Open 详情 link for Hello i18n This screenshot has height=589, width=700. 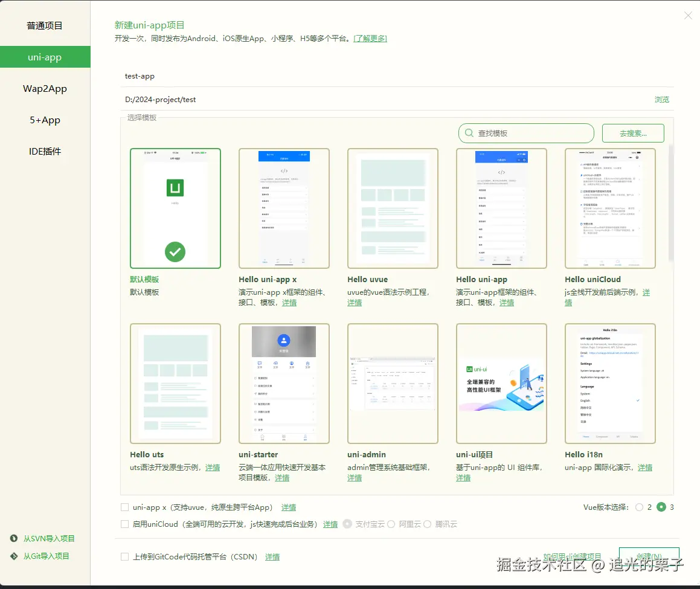point(645,468)
